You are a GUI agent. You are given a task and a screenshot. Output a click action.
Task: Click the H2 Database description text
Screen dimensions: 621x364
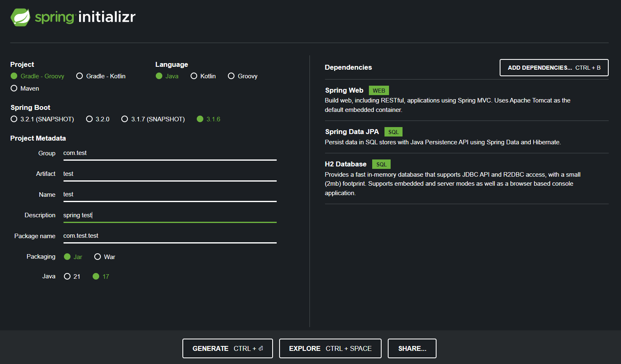click(453, 184)
